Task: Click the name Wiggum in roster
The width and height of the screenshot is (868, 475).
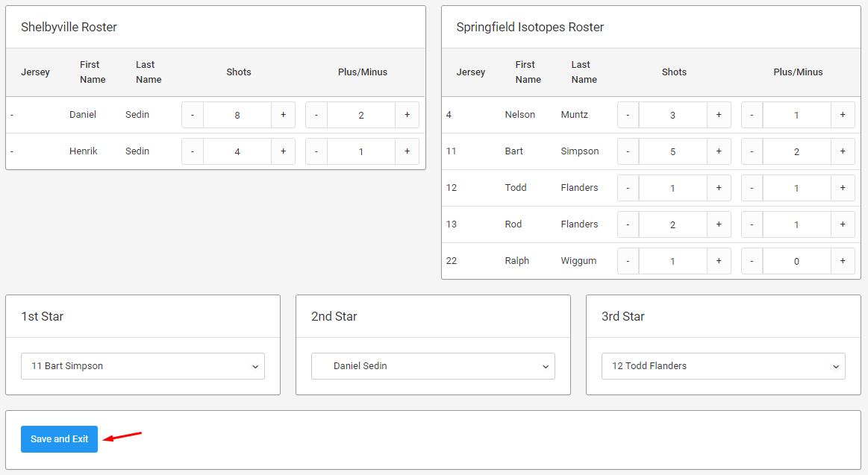Action: click(x=578, y=260)
